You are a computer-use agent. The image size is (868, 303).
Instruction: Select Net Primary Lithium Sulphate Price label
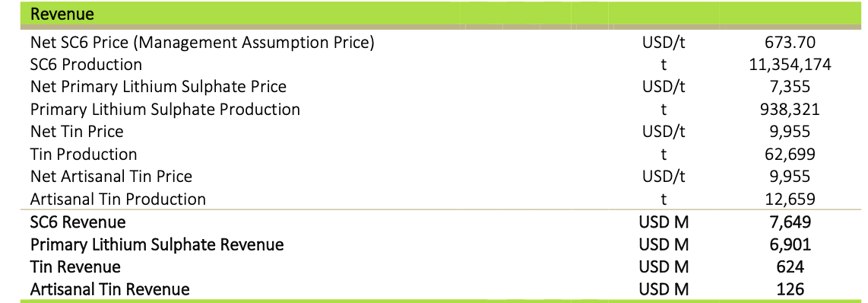pos(158,87)
